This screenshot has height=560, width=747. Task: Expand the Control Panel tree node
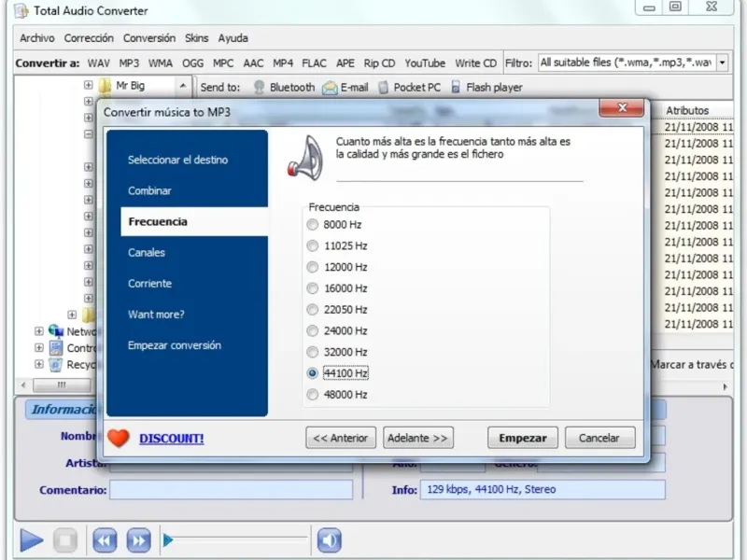[x=39, y=347]
